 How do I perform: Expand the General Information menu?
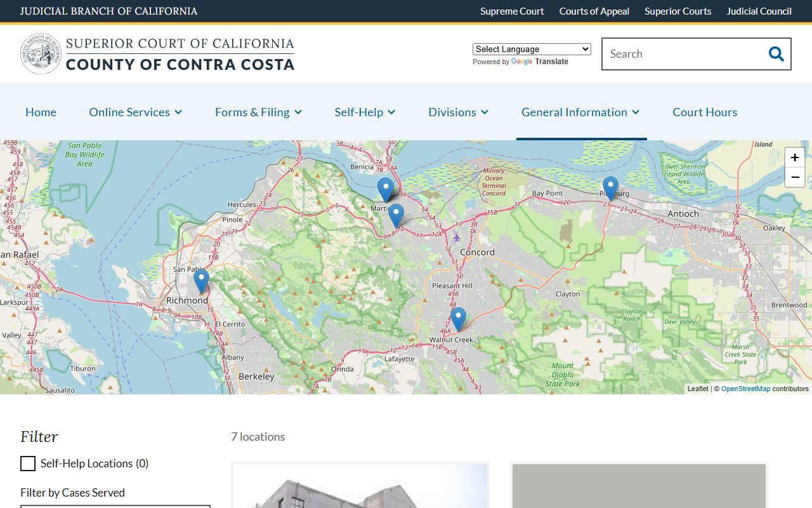580,112
